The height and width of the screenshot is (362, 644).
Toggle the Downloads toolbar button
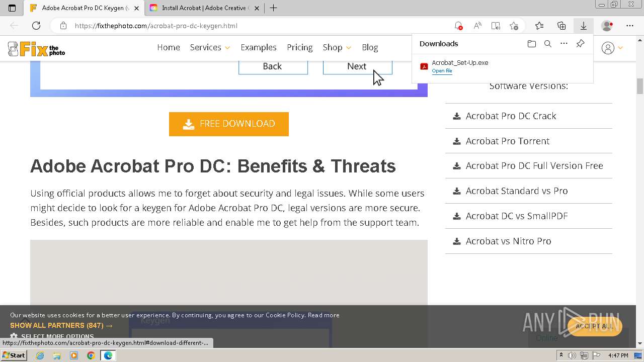tap(584, 26)
